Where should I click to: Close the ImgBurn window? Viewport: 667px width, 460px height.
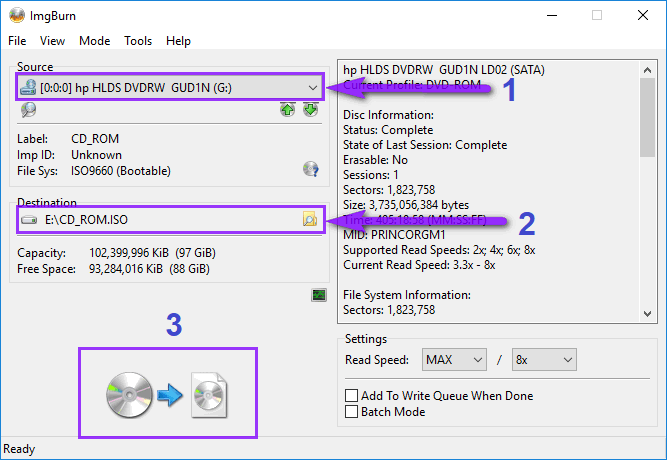click(643, 16)
